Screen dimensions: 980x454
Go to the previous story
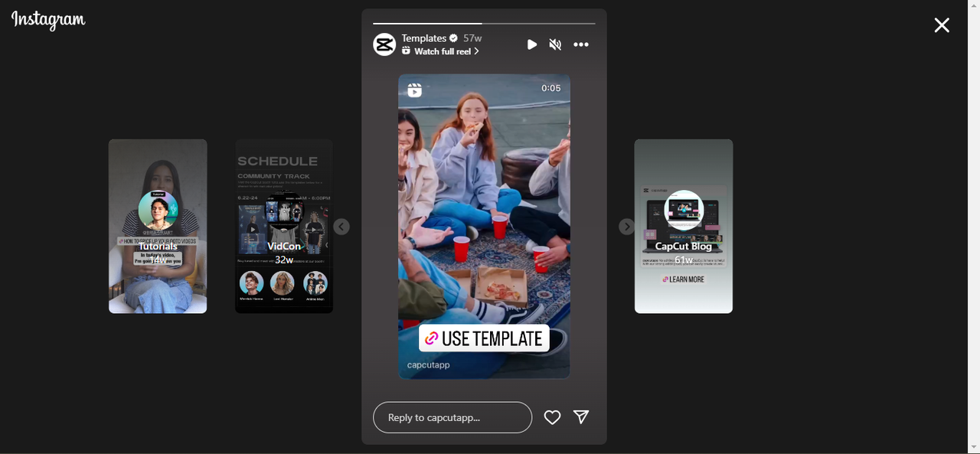point(341,227)
